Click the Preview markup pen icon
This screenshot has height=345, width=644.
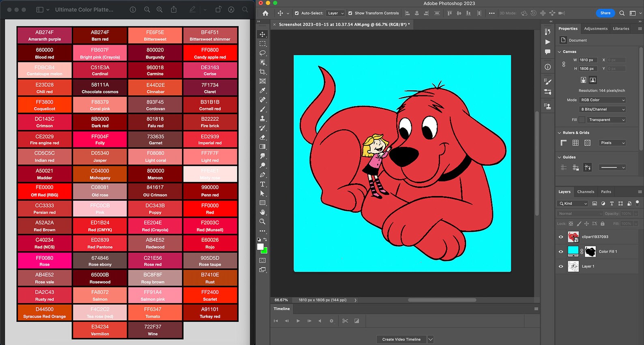click(x=192, y=9)
